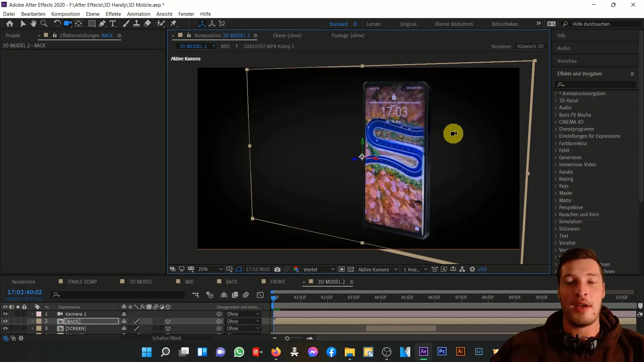Screen dimensions: 644x362
Task: Select the rotation tool in toolbar
Action: 57,23
